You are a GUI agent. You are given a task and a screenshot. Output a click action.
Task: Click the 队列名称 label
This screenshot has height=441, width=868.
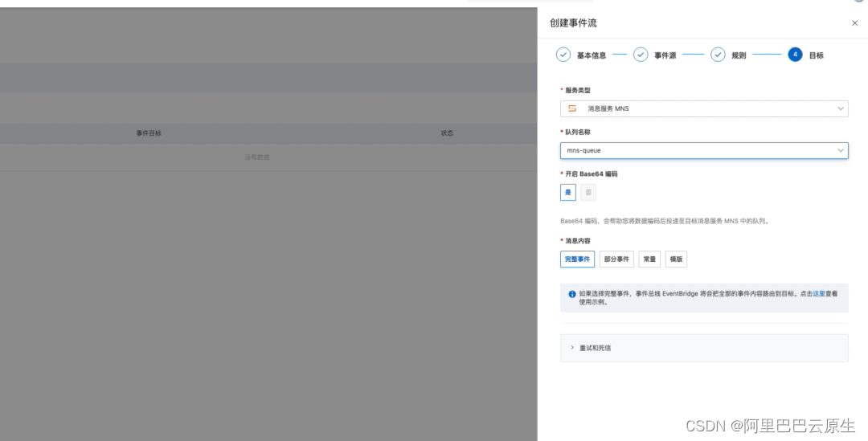click(577, 133)
